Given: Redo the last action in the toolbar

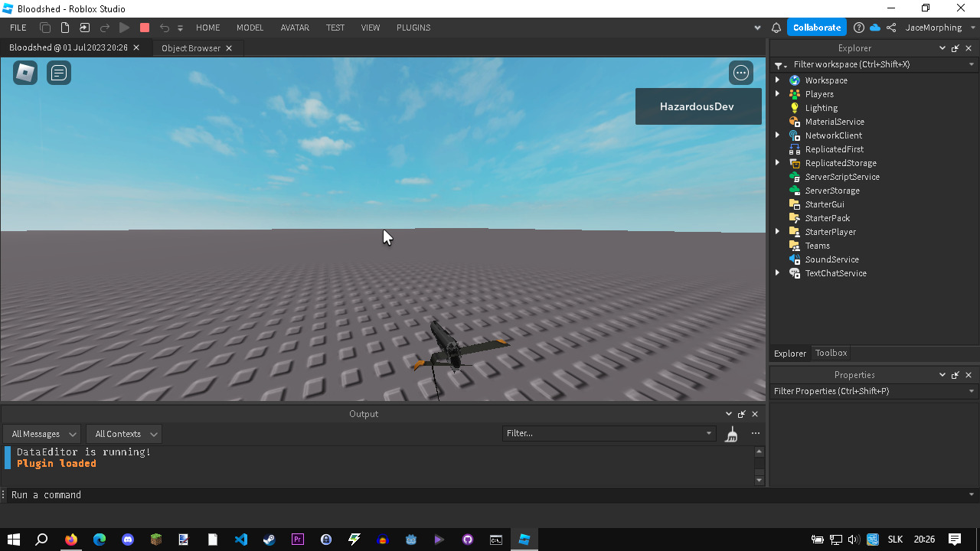Looking at the screenshot, I should 105,28.
